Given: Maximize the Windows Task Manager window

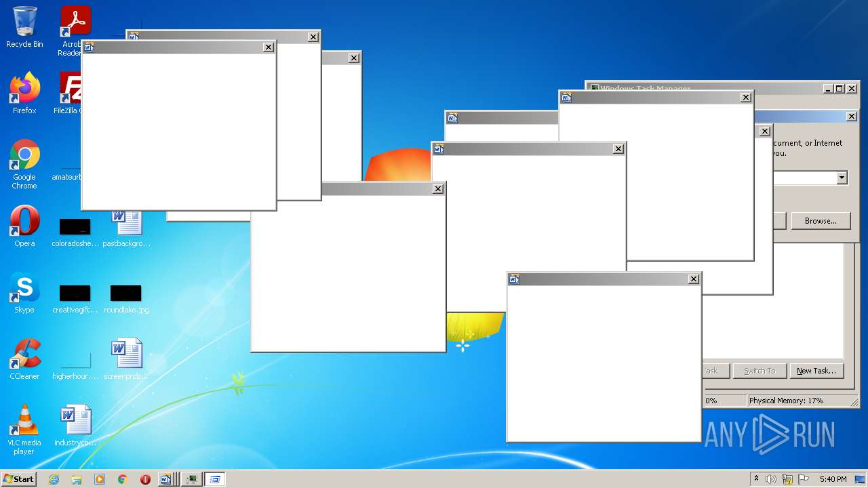Looking at the screenshot, I should [x=840, y=89].
